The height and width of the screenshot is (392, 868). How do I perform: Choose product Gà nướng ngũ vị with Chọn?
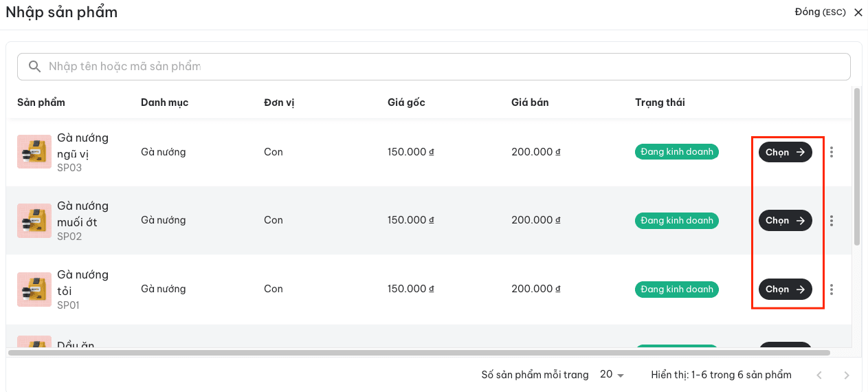pyautogui.click(x=786, y=152)
